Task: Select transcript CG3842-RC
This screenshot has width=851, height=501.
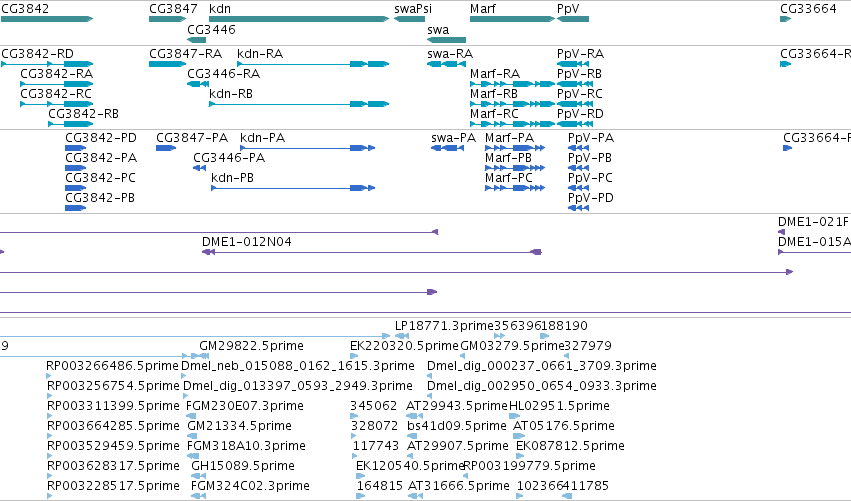Action: tap(56, 94)
